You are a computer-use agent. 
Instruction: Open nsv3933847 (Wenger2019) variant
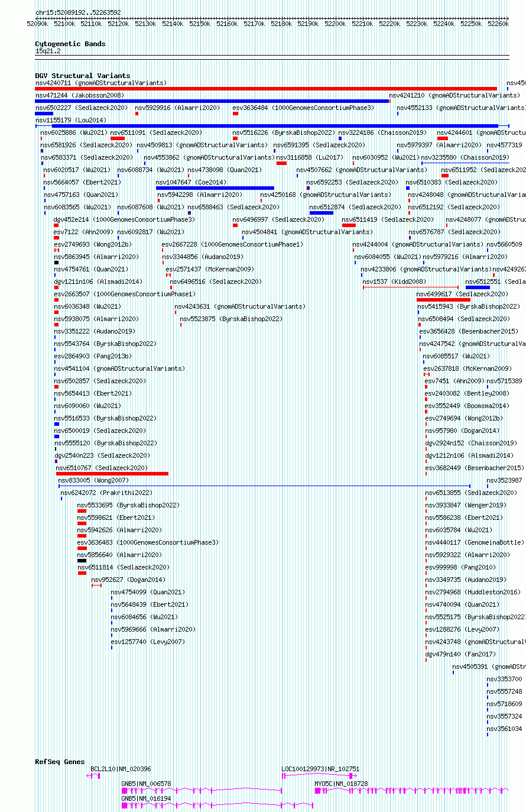click(466, 505)
